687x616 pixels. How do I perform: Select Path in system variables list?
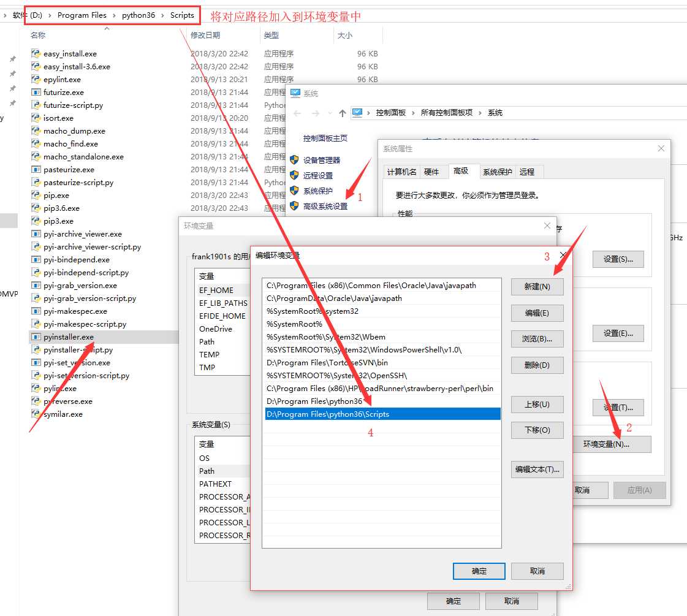pyautogui.click(x=224, y=471)
